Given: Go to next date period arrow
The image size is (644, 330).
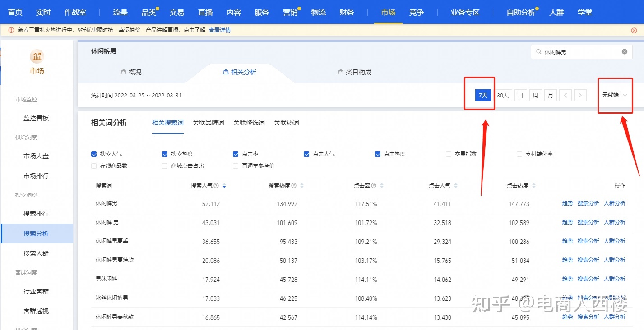Looking at the screenshot, I should tap(580, 95).
